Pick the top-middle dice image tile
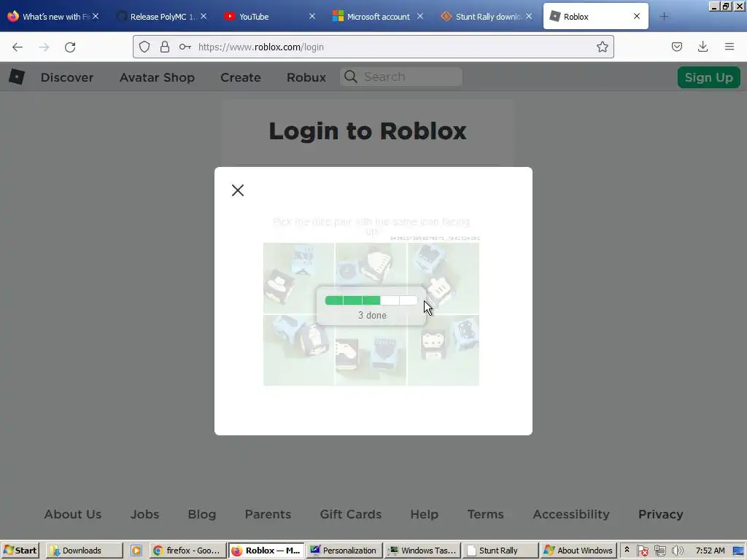This screenshot has height=560, width=747. 371,278
